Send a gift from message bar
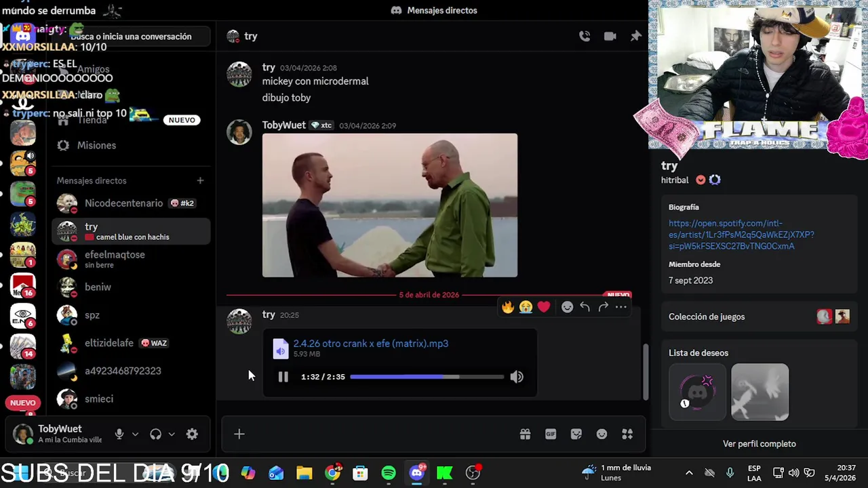Image resolution: width=868 pixels, height=488 pixels. [525, 434]
